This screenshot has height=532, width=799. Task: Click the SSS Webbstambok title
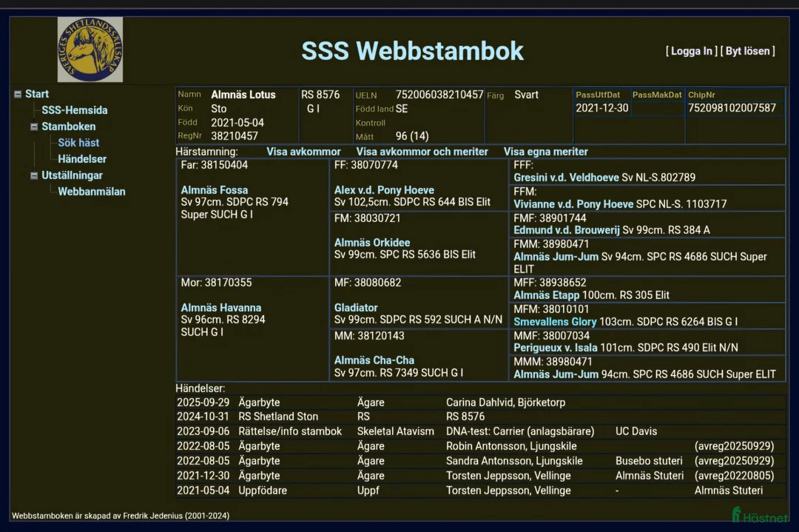click(412, 51)
